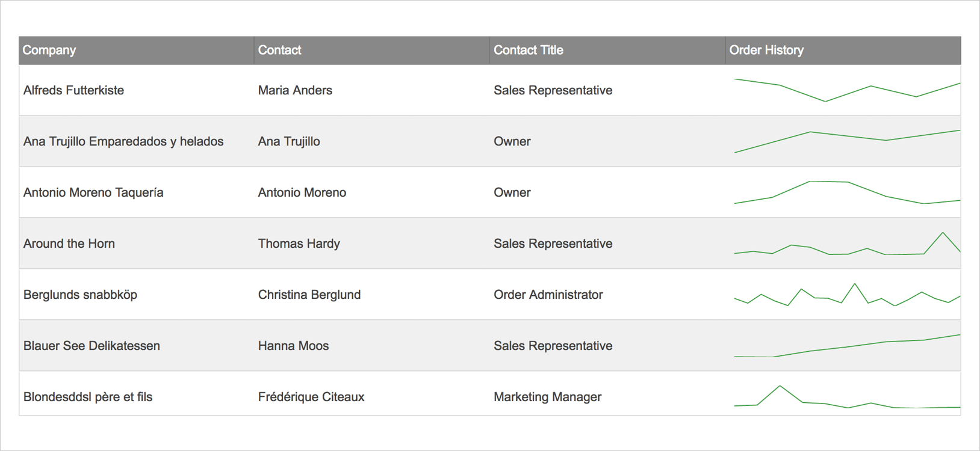Screen dimensions: 980x451
Task: Click Blauer See Delikatessen sparkline chart
Action: point(847,346)
